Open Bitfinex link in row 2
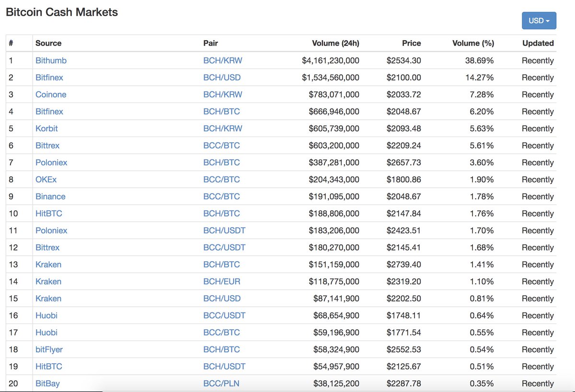Screen dimensions: 575x392 (49, 77)
